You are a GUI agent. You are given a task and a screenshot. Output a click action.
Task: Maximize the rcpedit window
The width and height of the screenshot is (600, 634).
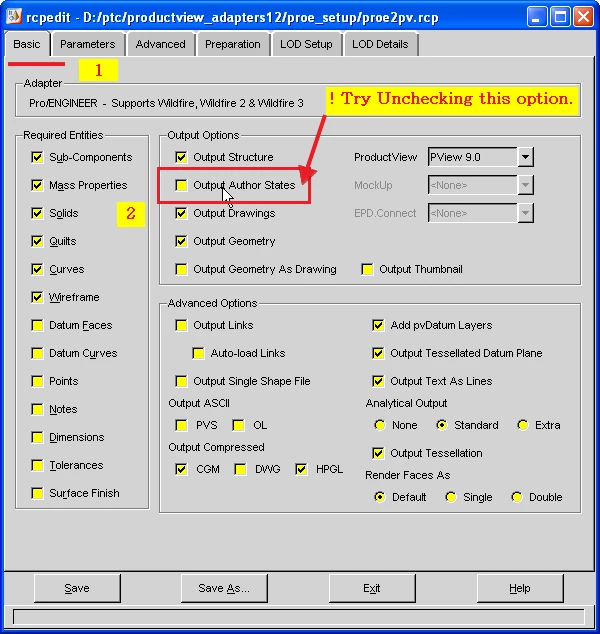pos(560,17)
